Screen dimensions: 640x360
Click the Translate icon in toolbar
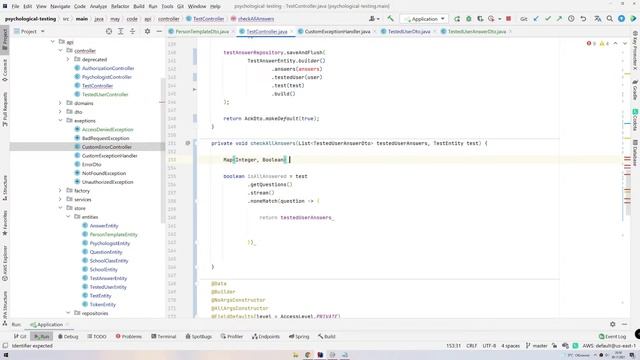point(598,19)
